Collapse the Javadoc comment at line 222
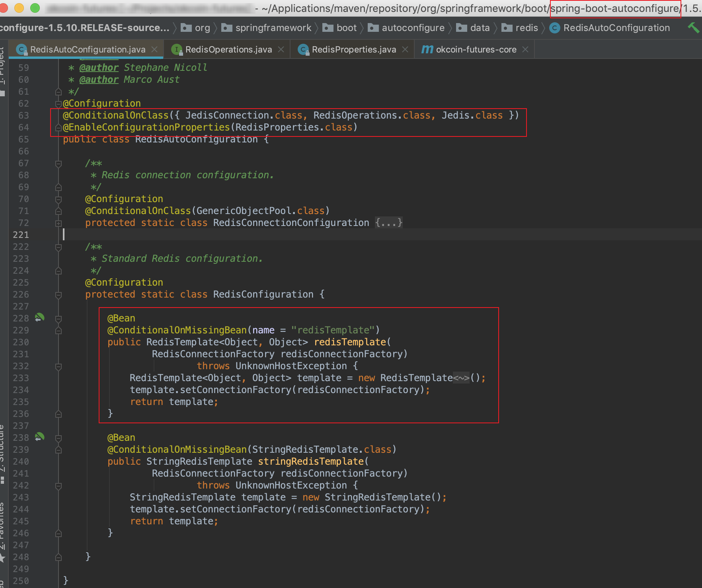702x588 pixels. point(58,247)
